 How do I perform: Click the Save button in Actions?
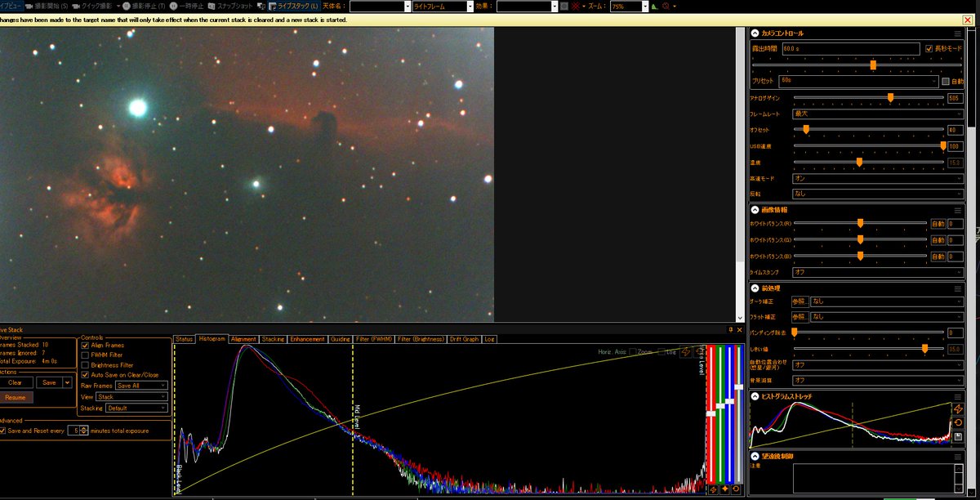[x=49, y=382]
